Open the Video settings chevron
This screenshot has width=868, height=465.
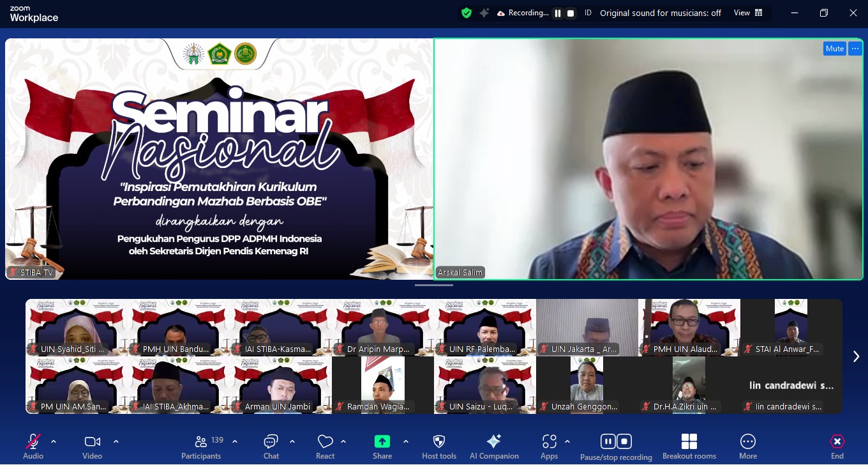pos(116,441)
